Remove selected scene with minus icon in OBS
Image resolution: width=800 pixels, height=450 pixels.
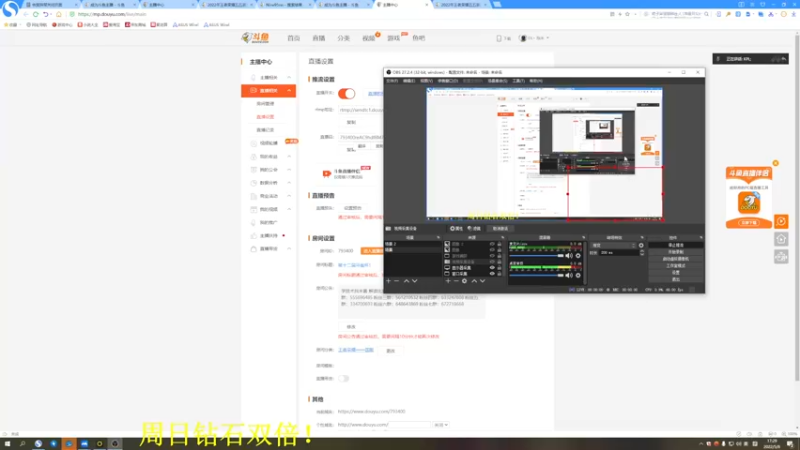[x=396, y=281]
